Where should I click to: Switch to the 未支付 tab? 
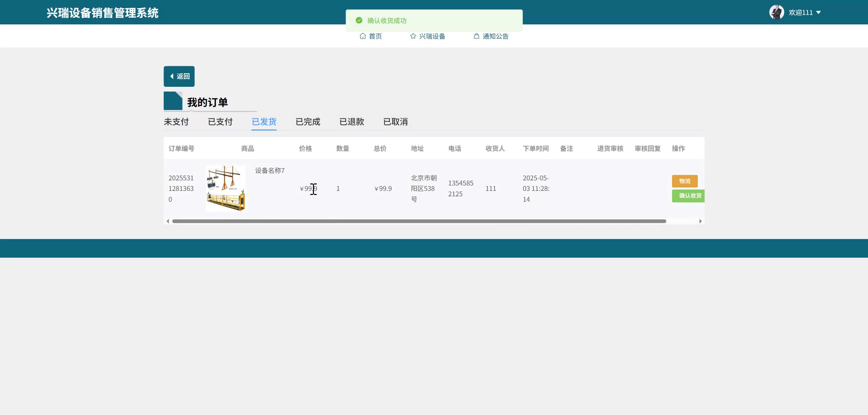pos(176,122)
